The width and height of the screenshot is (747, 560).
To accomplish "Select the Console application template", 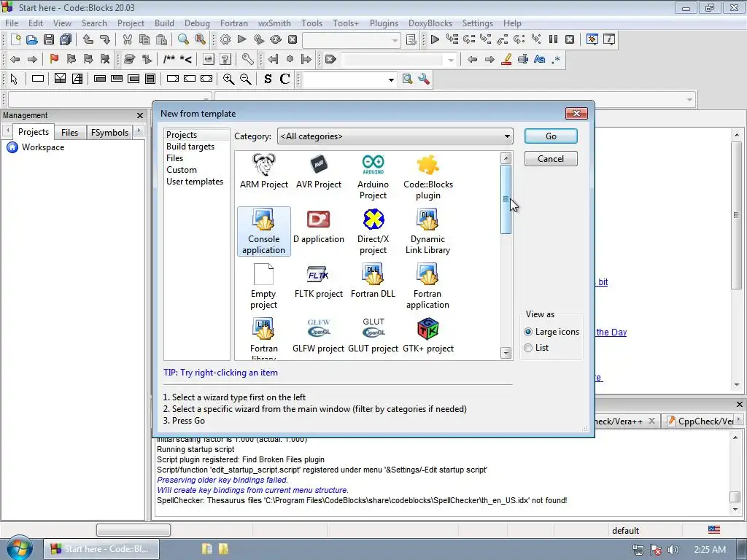I will (x=263, y=231).
